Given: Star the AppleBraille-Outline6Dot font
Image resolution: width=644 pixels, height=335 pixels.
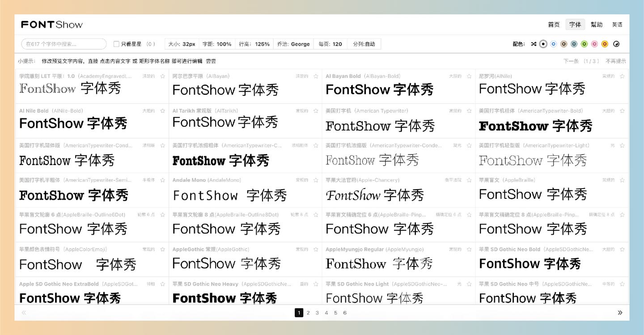Looking at the screenshot, I should click(x=162, y=215).
